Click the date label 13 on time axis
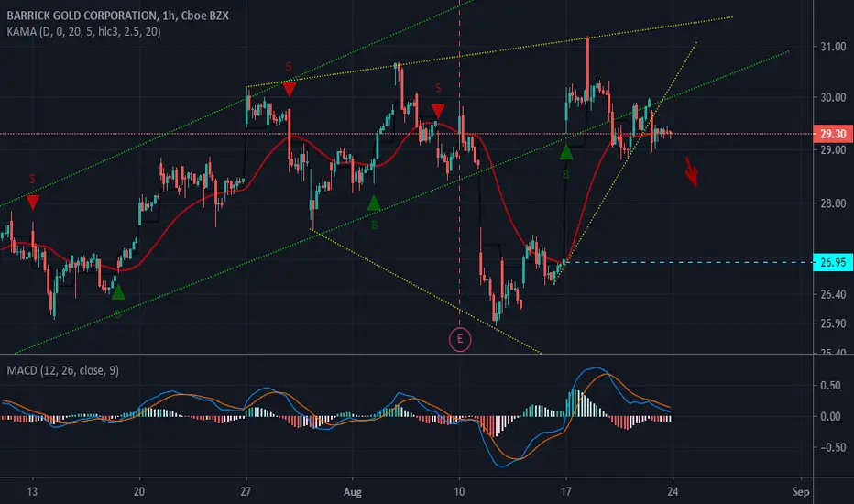854x504 pixels. pos(32,491)
